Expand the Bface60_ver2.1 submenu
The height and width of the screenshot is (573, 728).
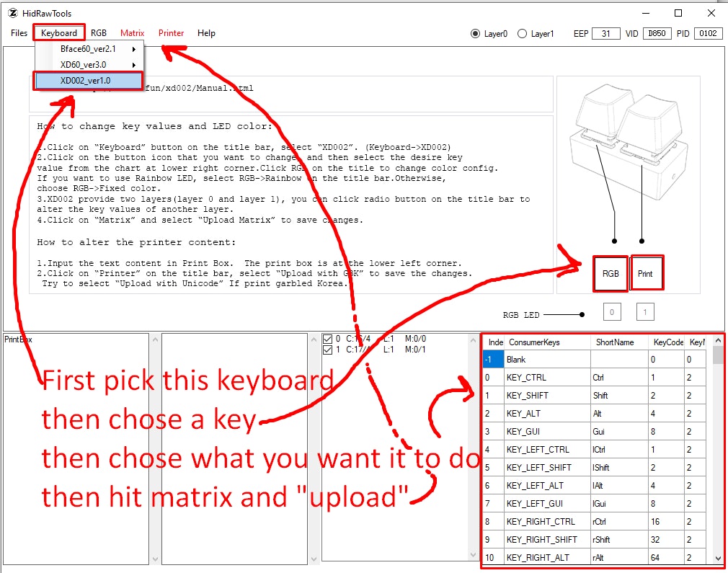[89, 49]
